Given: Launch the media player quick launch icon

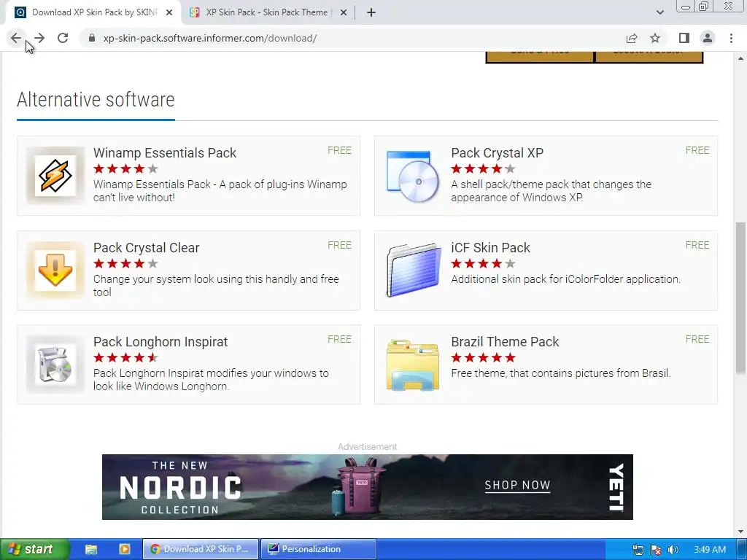Looking at the screenshot, I should pos(124,549).
